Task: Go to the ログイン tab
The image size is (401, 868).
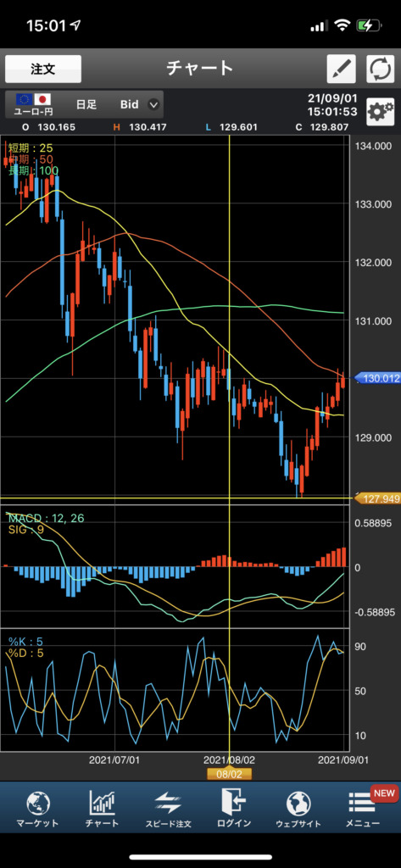Action: tap(234, 810)
